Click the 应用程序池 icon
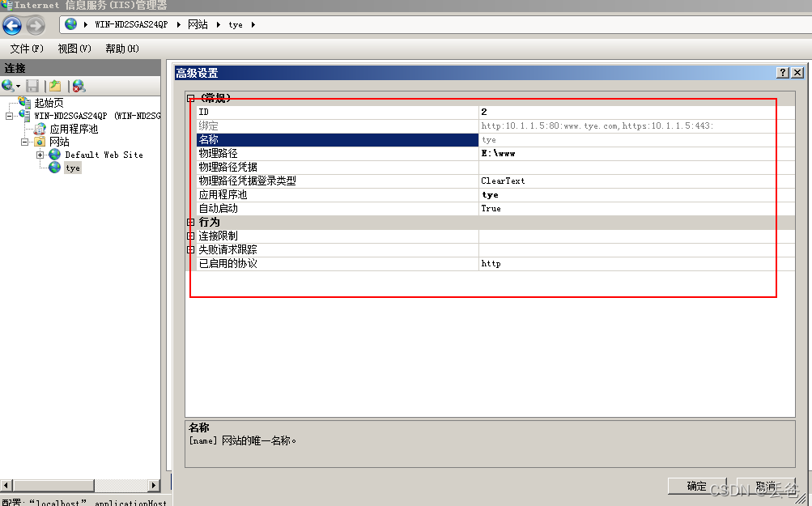The height and width of the screenshot is (506, 812). point(40,129)
